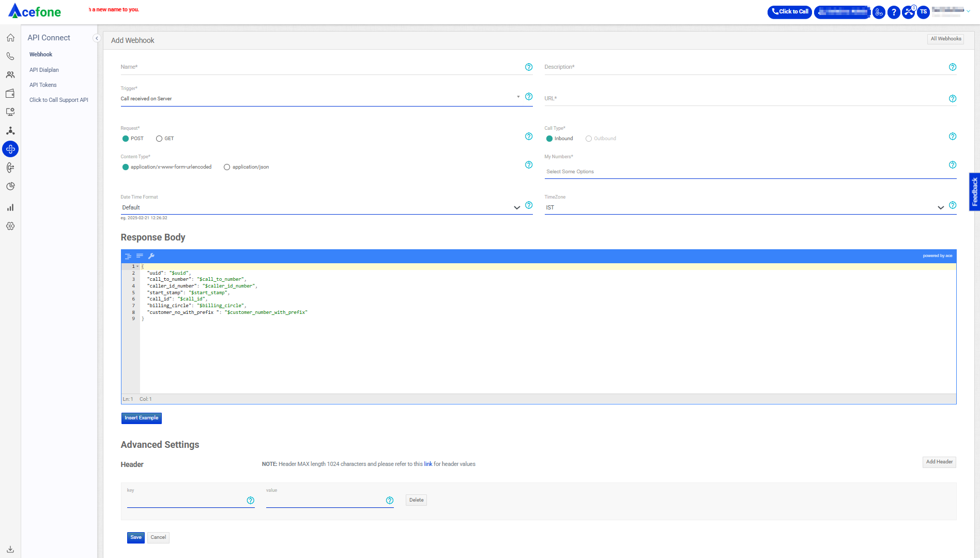The image size is (980, 558).
Task: Show help for My Numbers
Action: click(953, 165)
